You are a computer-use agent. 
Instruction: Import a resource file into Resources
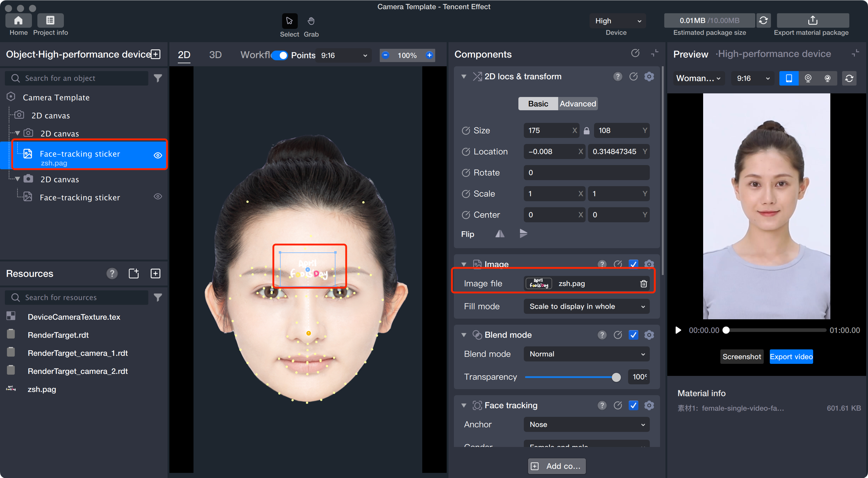pyautogui.click(x=134, y=273)
